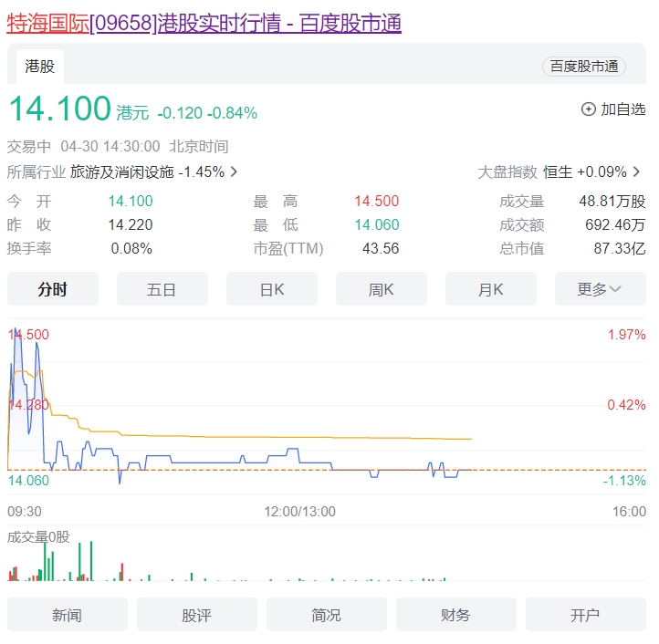The image size is (659, 644).
Task: Click the 开户 button
Action: pos(585,615)
